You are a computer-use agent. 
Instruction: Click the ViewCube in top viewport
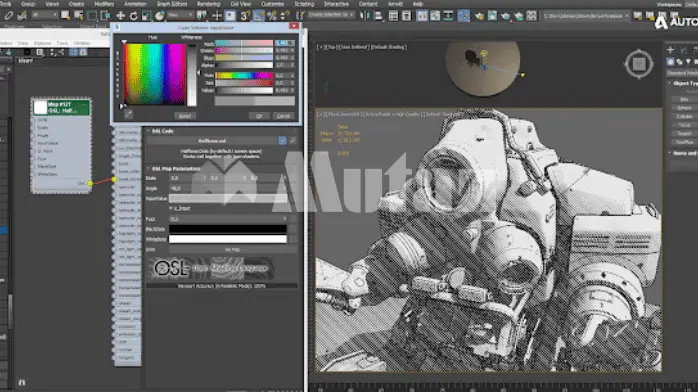coord(639,64)
